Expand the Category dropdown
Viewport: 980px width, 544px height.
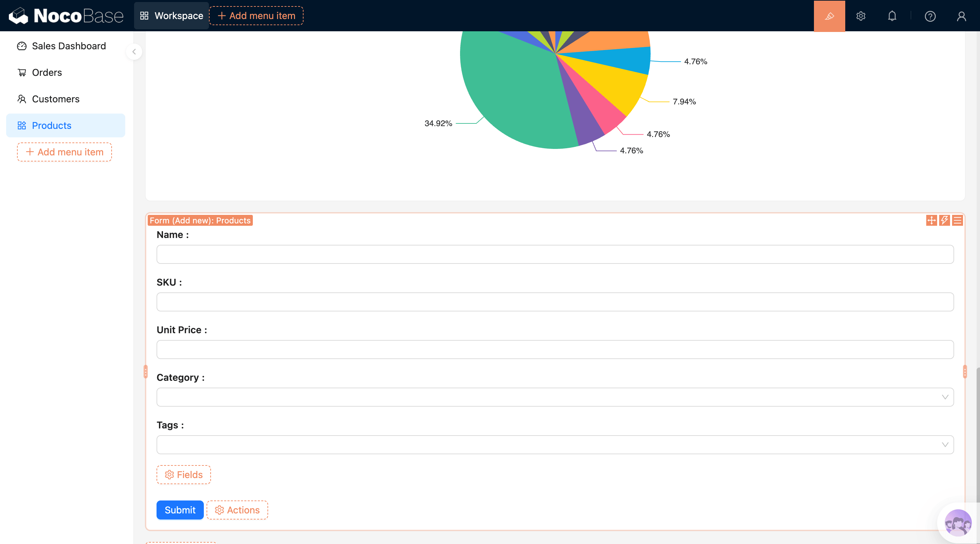click(x=555, y=397)
